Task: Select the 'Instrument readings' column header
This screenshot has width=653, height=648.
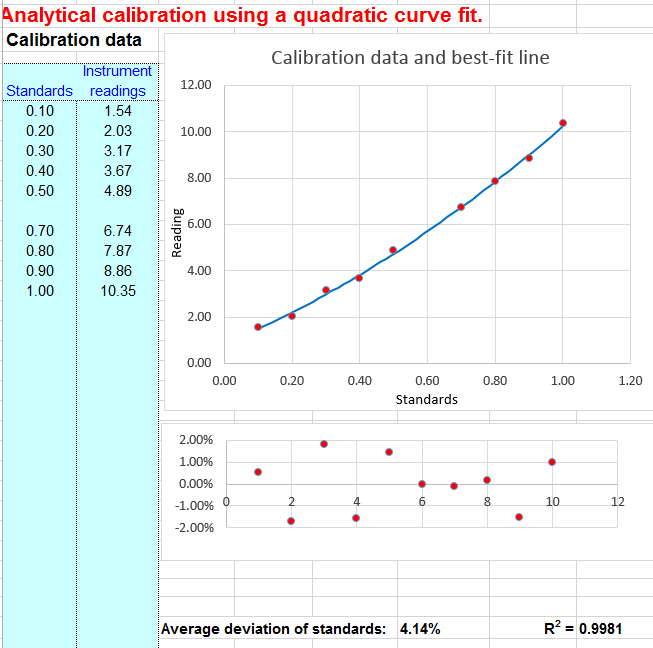Action: click(x=117, y=81)
